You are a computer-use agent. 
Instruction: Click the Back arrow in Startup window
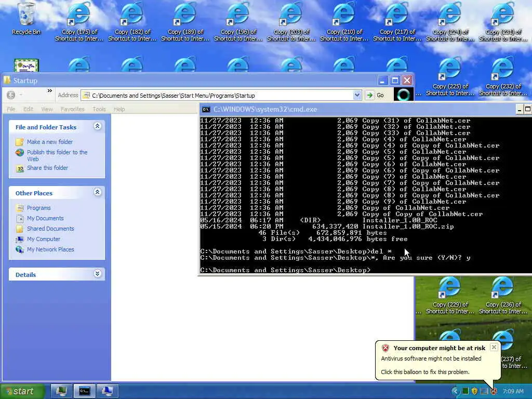pos(11,95)
